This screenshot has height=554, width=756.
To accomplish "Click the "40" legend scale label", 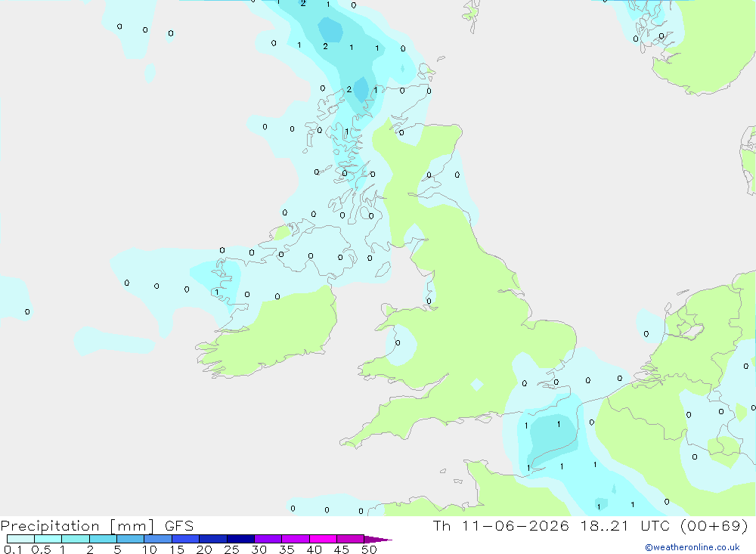I will pos(314,549).
